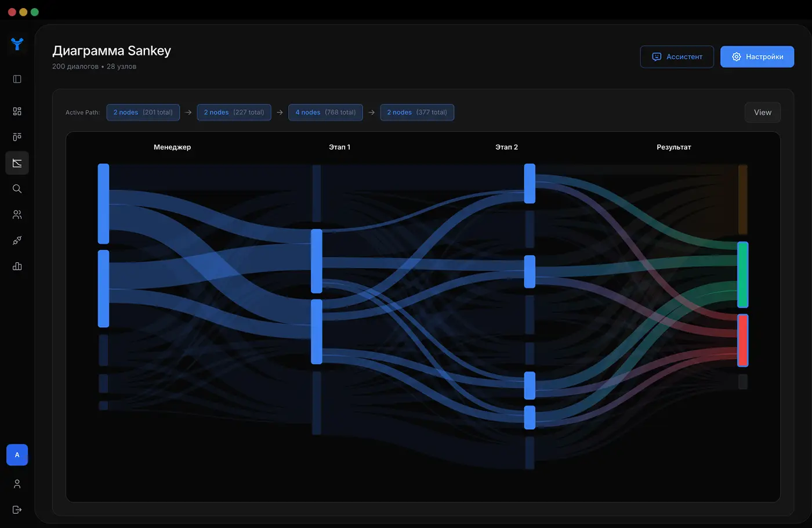Click the logout icon at sidebar bottom
Screen dimensions: 812x528
tap(17, 509)
